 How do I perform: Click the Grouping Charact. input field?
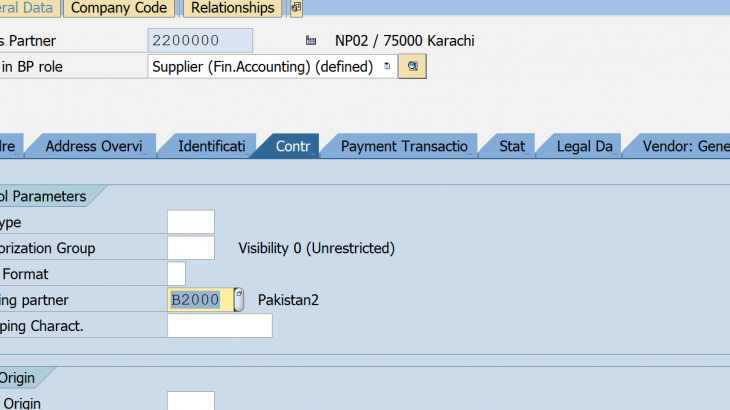click(219, 325)
